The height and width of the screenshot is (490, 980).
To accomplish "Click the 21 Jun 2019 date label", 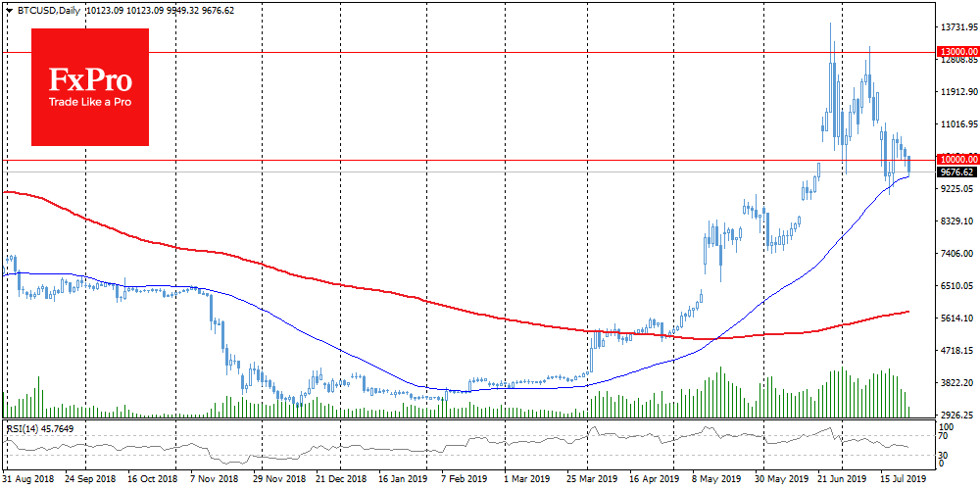I will (842, 481).
